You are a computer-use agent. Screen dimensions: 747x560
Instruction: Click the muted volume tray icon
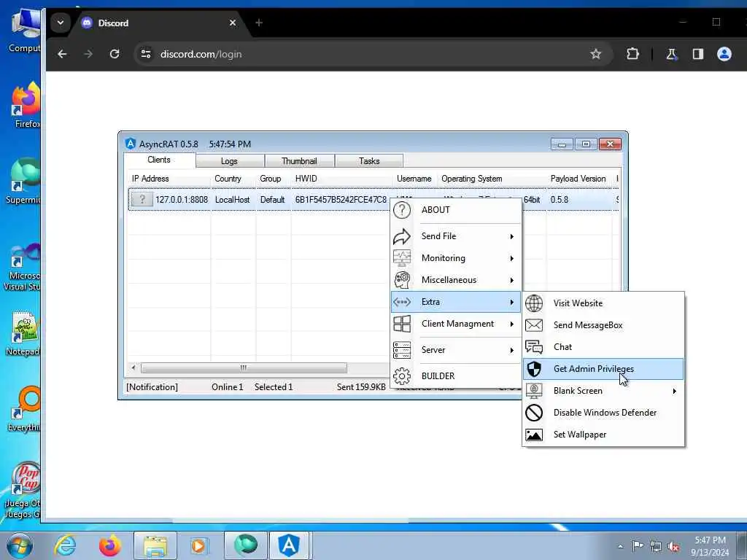(673, 546)
